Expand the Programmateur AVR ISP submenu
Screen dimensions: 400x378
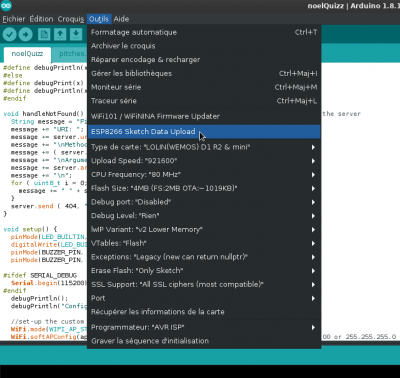204,327
